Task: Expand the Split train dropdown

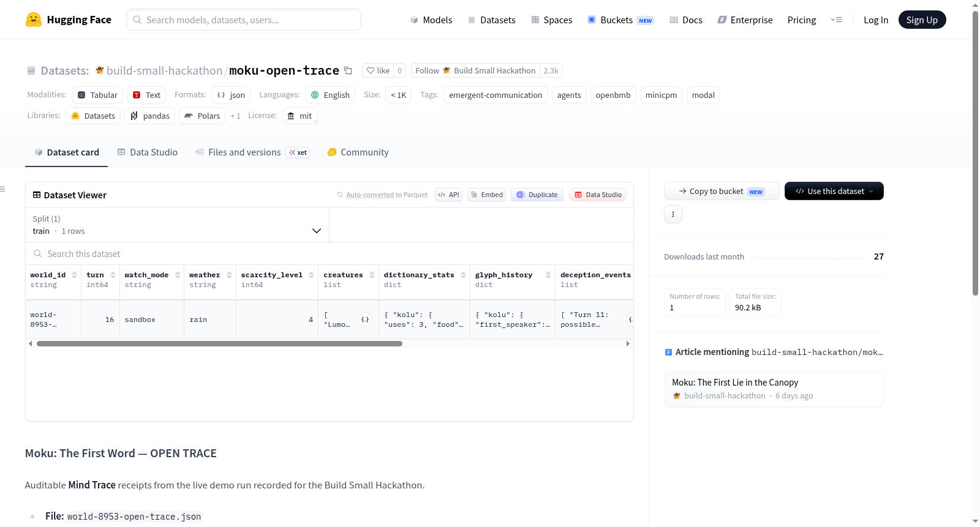Action: click(x=177, y=225)
